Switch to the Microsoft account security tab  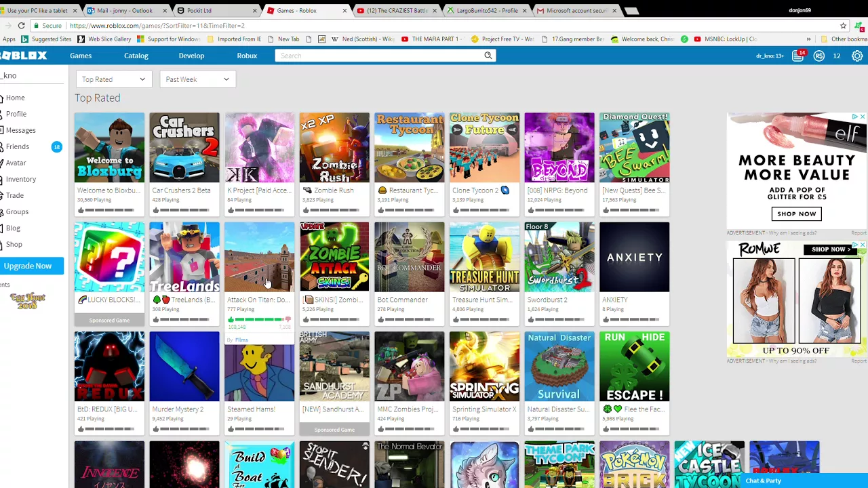(575, 11)
